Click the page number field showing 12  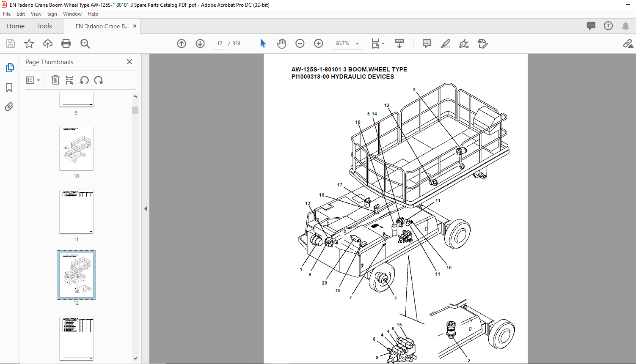pos(219,44)
